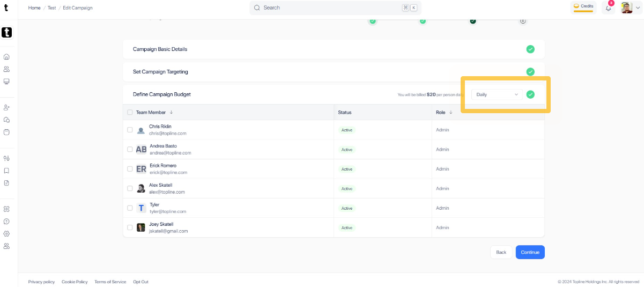This screenshot has height=287, width=644.
Task: Click the Topline logo in the top bar
Action: [6, 8]
